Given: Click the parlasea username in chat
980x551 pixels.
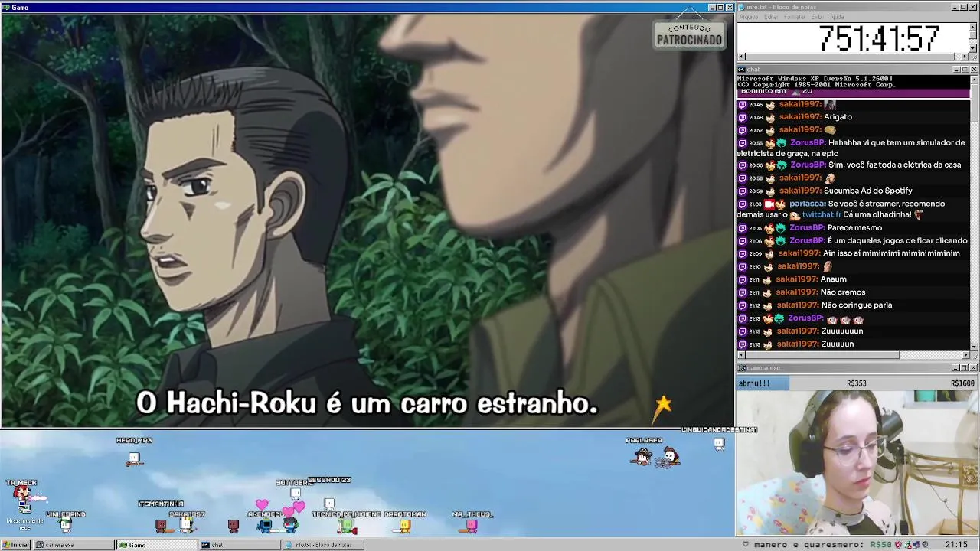Looking at the screenshot, I should [807, 204].
